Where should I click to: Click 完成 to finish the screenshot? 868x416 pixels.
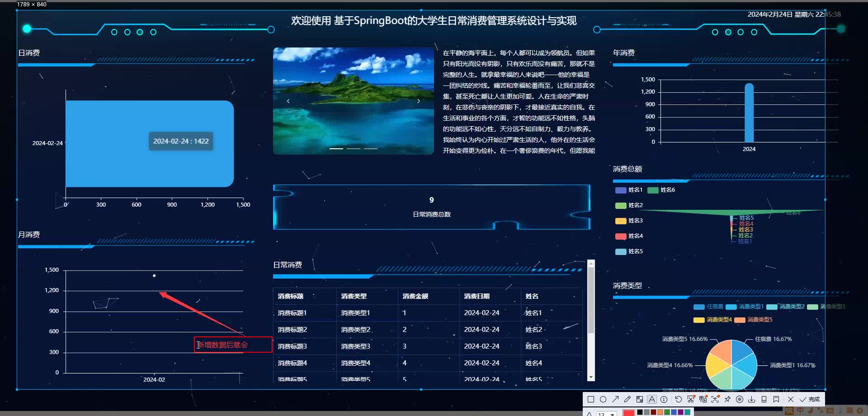[x=810, y=399]
